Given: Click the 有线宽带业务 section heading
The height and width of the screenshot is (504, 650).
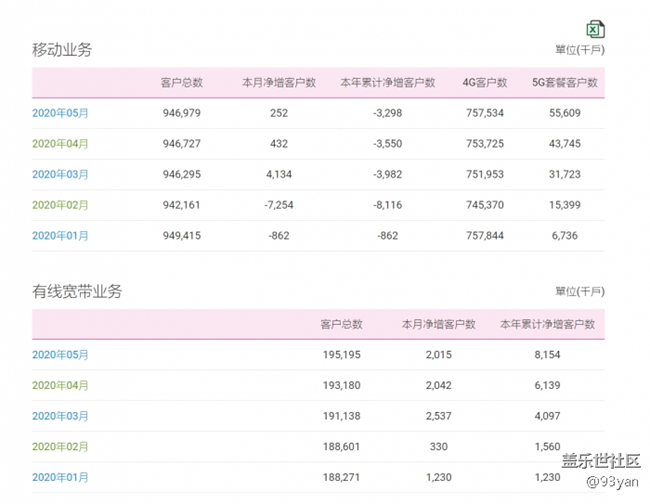Looking at the screenshot, I should point(77,291).
